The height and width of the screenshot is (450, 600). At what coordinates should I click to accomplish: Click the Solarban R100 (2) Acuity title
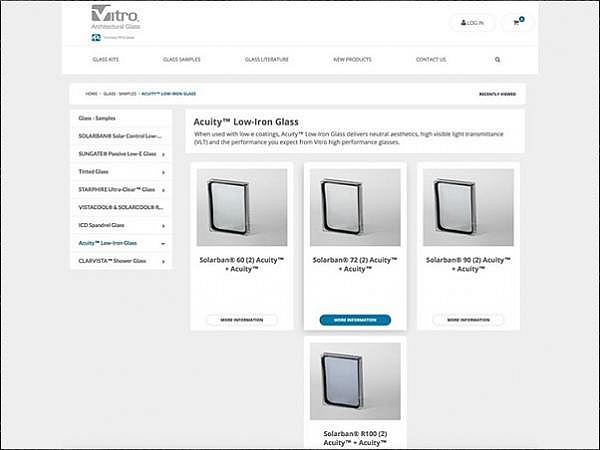[x=355, y=438]
